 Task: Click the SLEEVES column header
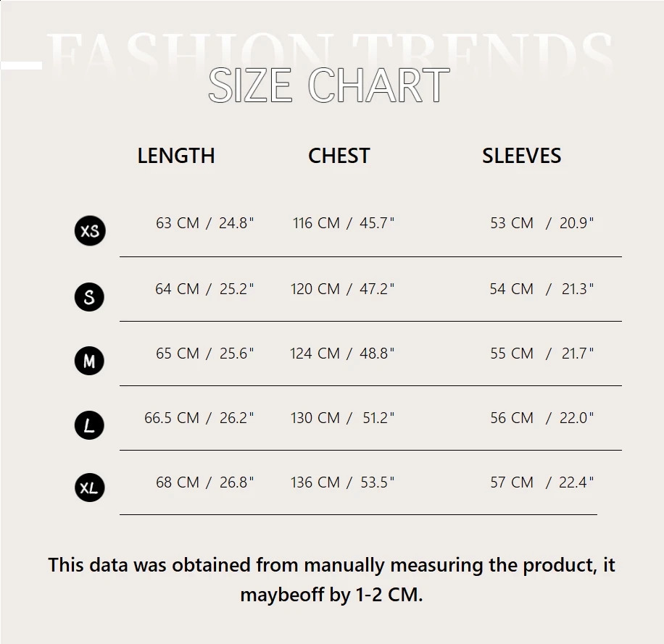521,156
